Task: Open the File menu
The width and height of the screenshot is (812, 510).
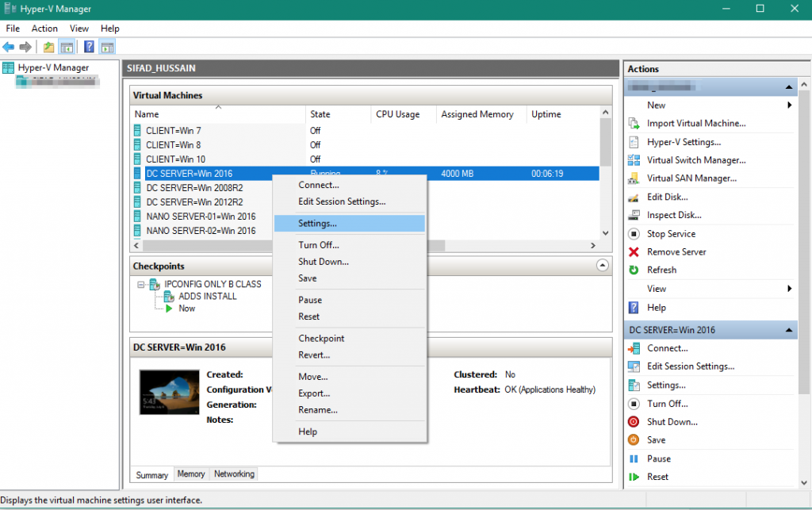Action: click(13, 29)
